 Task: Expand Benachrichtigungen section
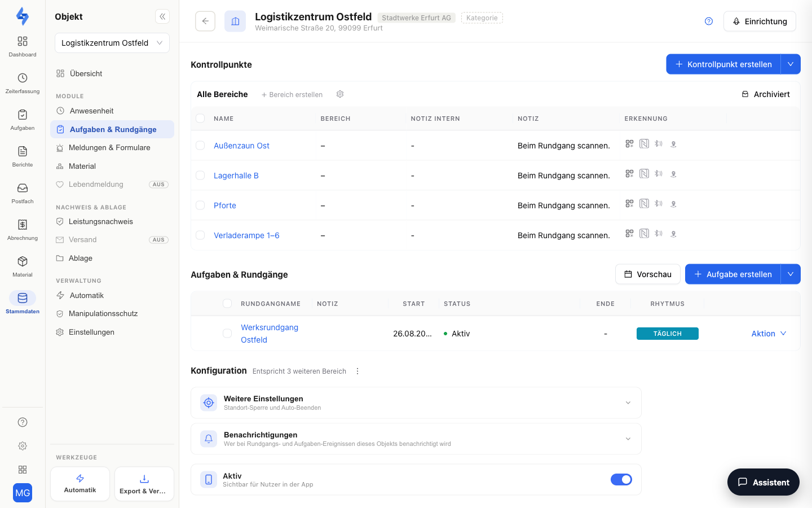pos(416,439)
